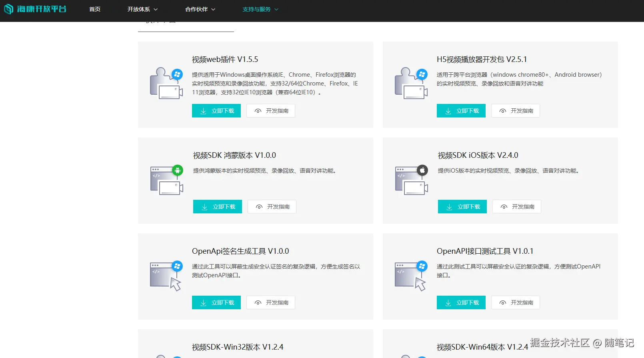Click the OpenApi签名生成工具 product icon
This screenshot has height=358, width=644.
point(166,276)
